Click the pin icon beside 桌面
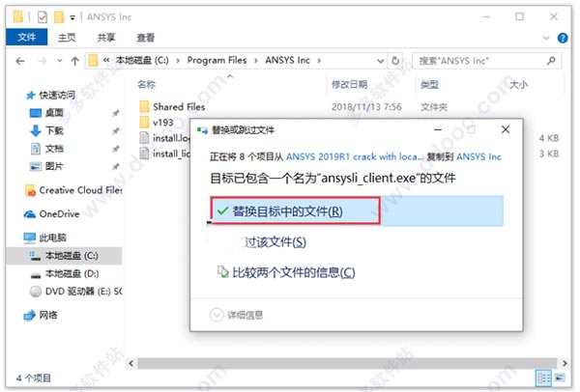Image resolution: width=580 pixels, height=392 pixels. coord(116,113)
